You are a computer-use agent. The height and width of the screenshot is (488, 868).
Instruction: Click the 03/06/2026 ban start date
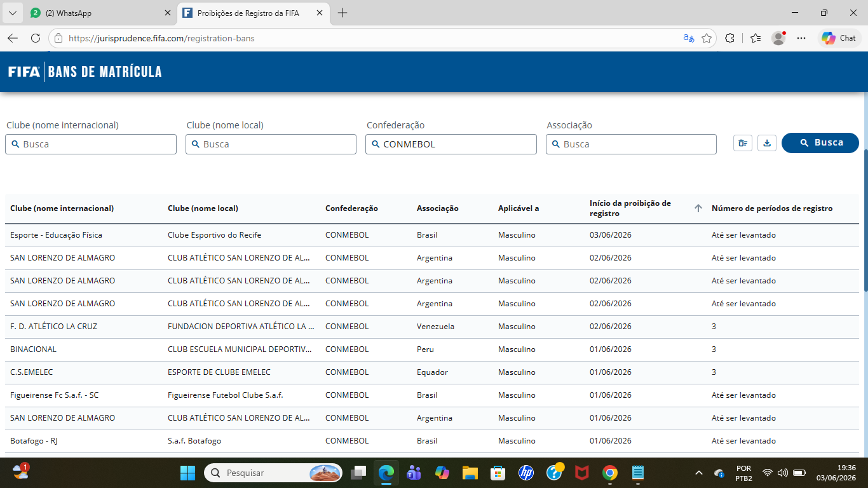tap(611, 235)
